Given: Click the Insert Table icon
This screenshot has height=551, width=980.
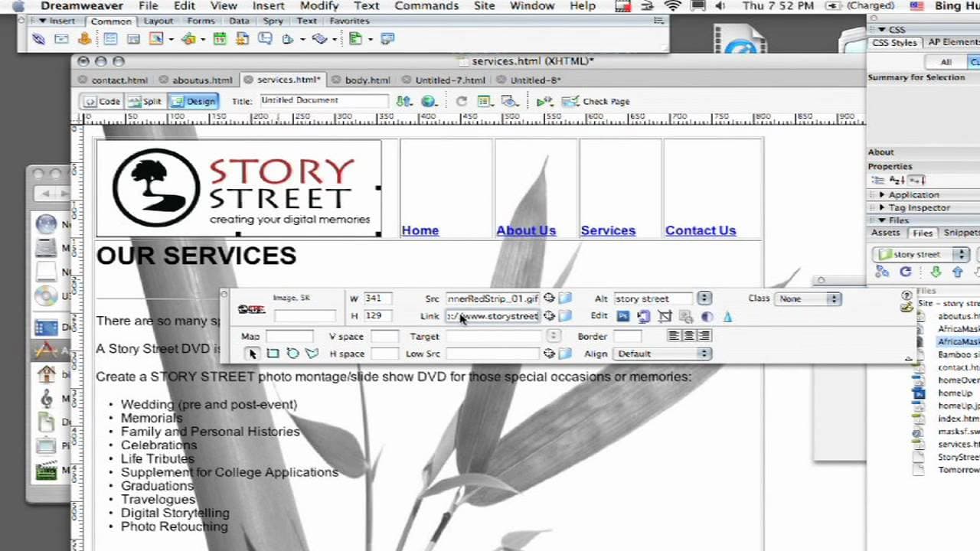Looking at the screenshot, I should [111, 39].
